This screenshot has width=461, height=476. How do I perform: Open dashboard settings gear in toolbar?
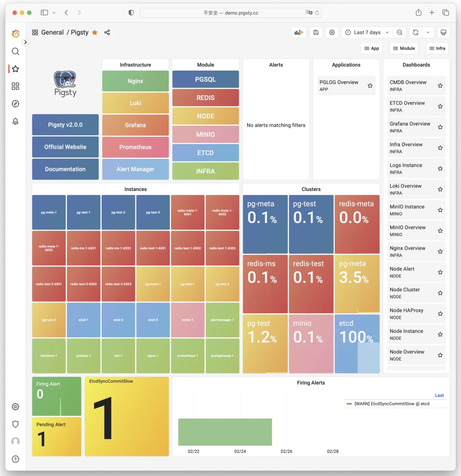pos(332,32)
